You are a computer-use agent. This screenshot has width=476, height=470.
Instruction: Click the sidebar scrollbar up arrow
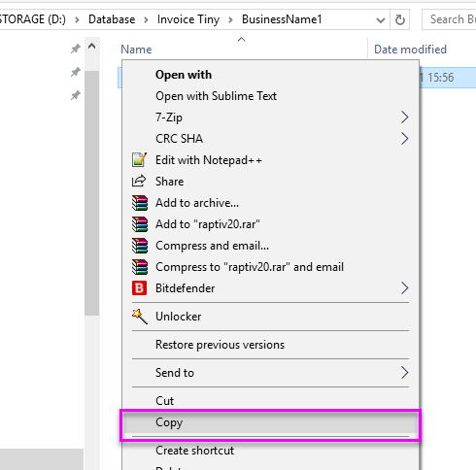(92, 47)
